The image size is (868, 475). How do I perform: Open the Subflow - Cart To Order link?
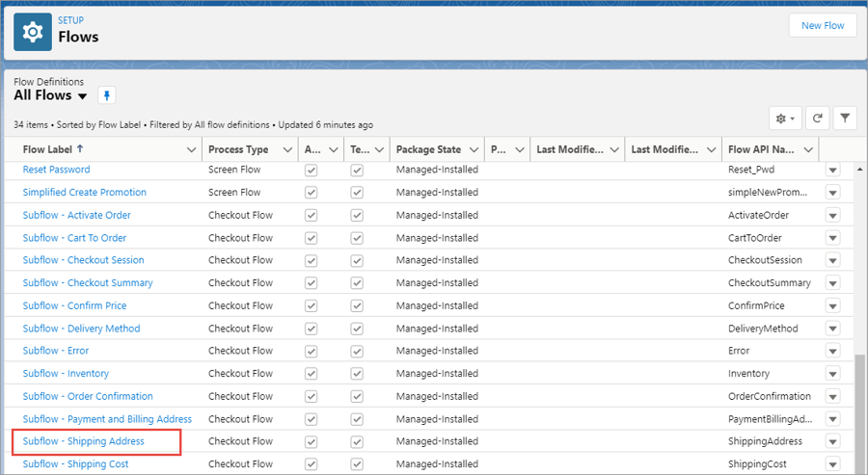74,238
